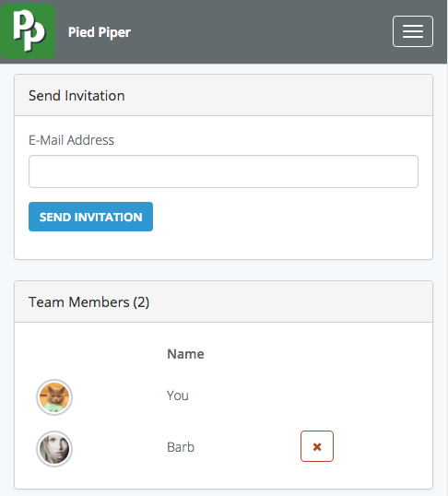
Task: Click the green PP logo icon
Action: (28, 31)
